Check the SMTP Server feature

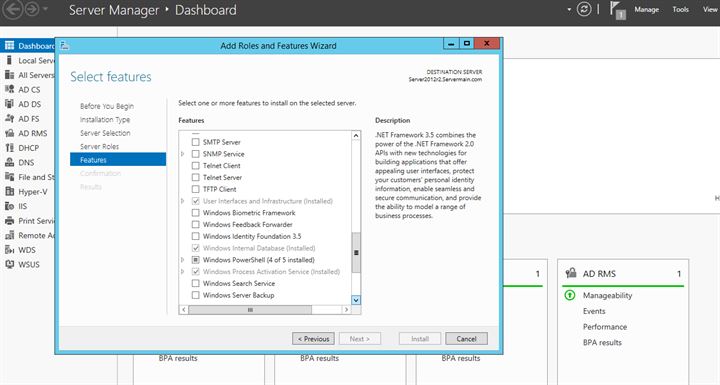196,142
